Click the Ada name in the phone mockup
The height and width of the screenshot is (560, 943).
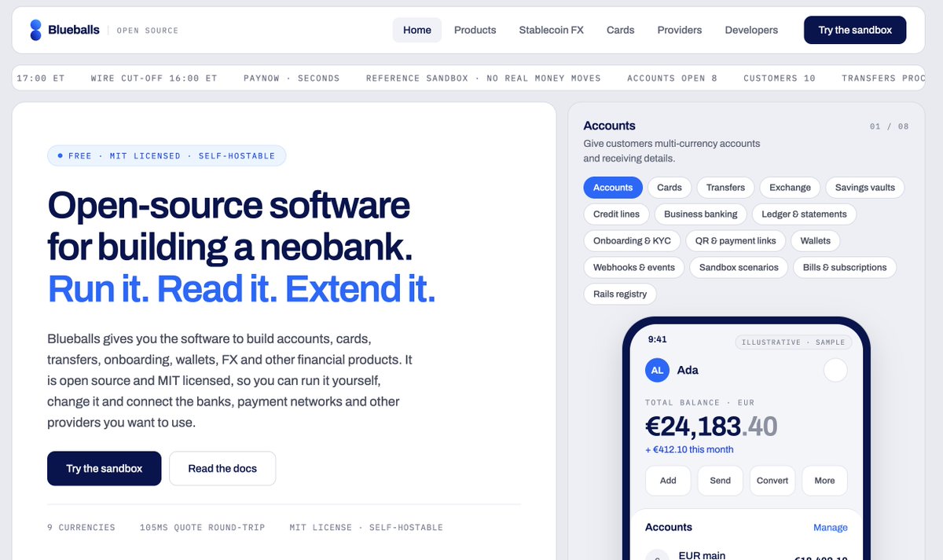[x=688, y=370]
